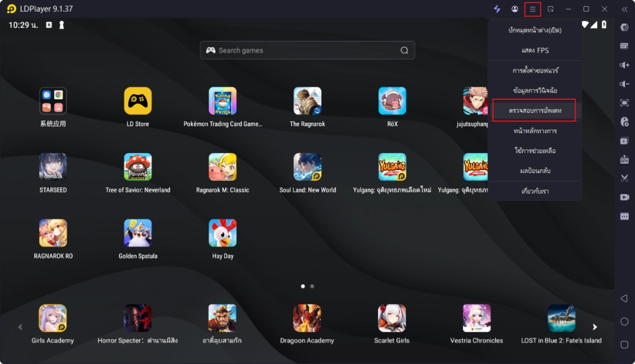The image size is (635, 364).
Task: Open more options ellipsis in sidebar
Action: tap(624, 216)
